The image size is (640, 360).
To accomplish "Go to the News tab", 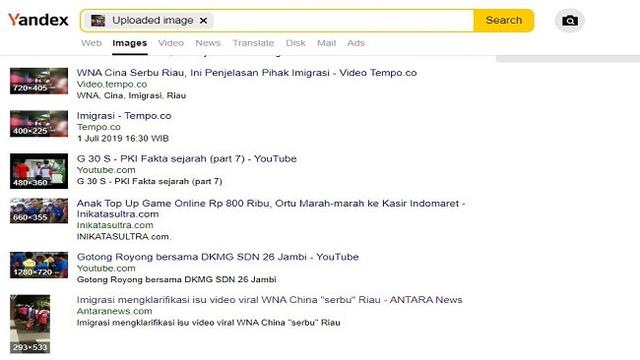I will (208, 43).
